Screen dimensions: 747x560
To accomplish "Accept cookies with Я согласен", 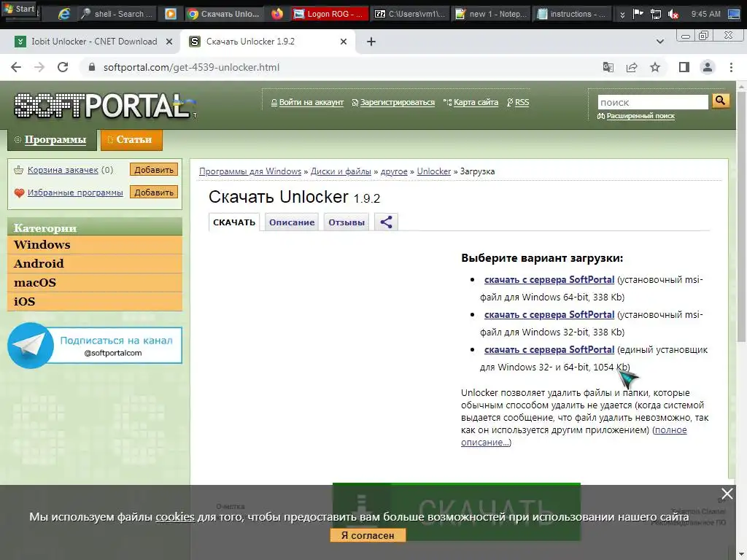I will (x=368, y=535).
